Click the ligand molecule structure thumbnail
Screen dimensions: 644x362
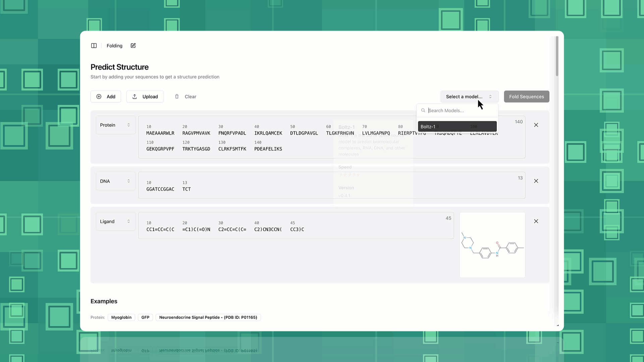point(492,245)
